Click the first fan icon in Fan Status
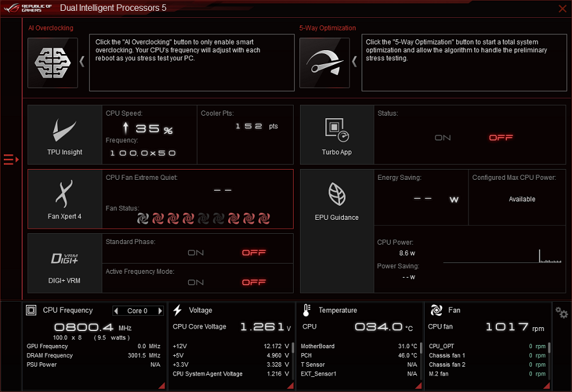The width and height of the screenshot is (572, 392). [142, 219]
